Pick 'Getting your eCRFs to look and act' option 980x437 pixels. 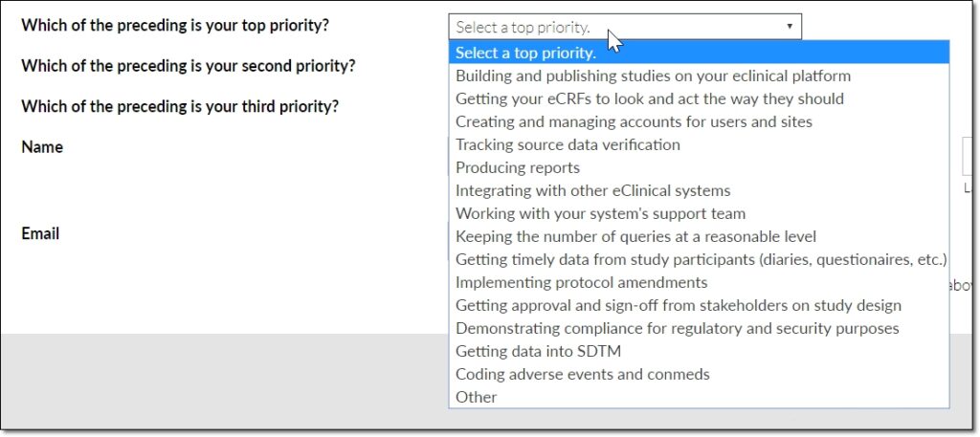pos(650,98)
